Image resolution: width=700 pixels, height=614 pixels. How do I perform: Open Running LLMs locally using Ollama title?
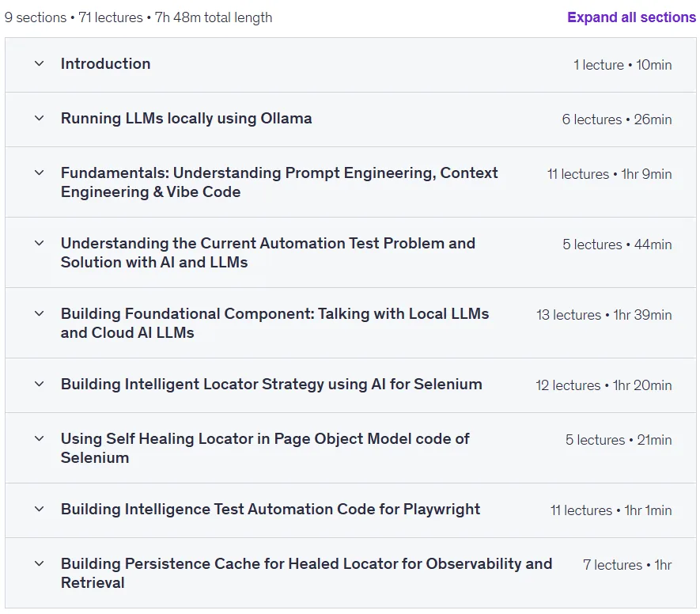(x=186, y=119)
